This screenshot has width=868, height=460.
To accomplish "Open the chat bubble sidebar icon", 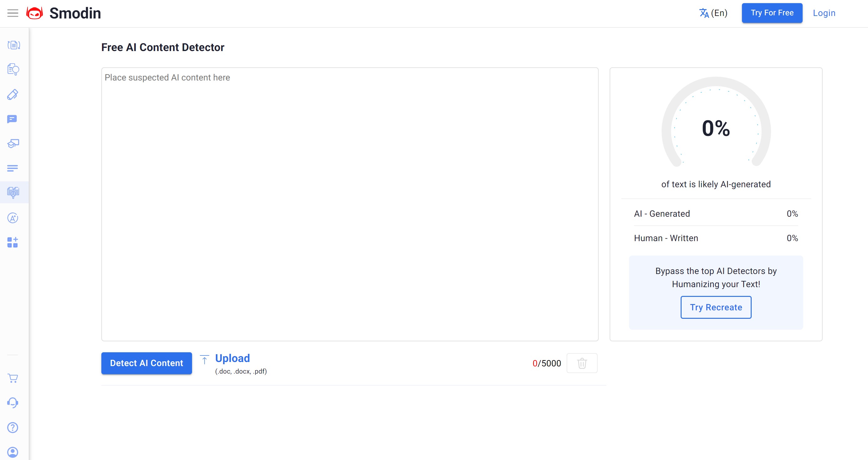I will click(x=12, y=119).
